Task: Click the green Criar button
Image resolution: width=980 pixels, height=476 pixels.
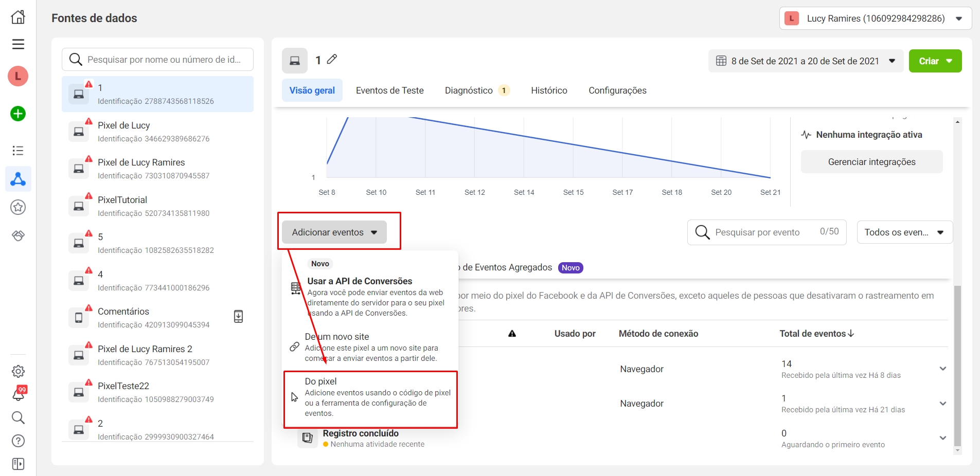Action: pos(935,61)
